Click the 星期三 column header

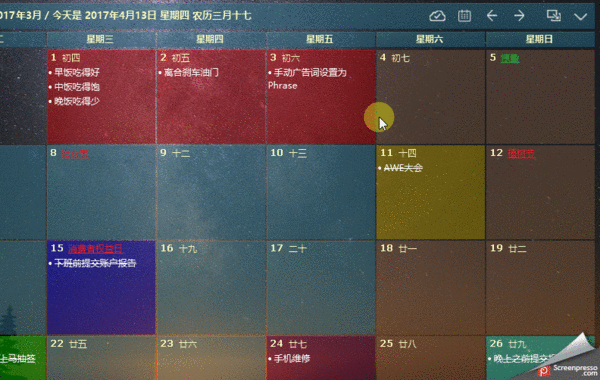101,39
